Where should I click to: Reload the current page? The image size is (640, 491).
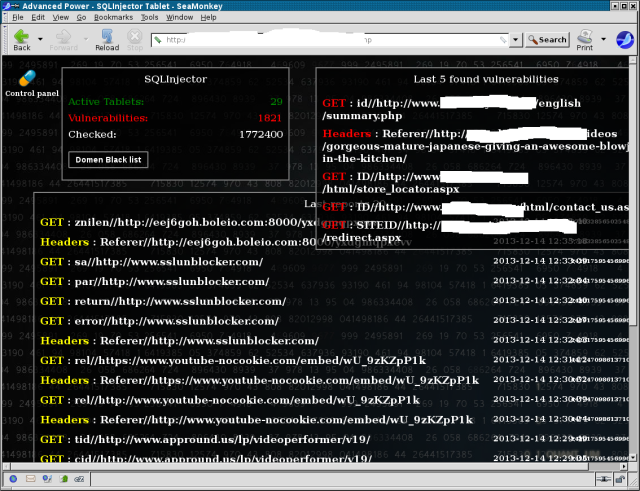click(x=107, y=40)
